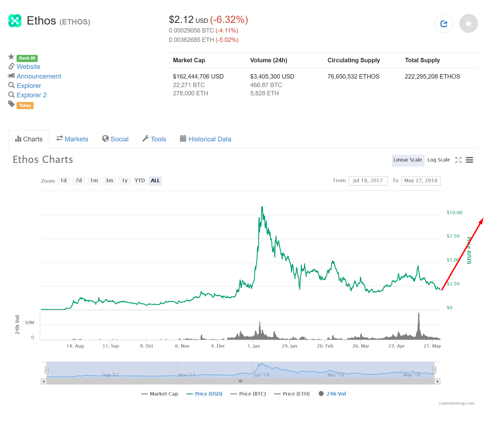Click the 278,000 ETH market cap value

coord(190,93)
